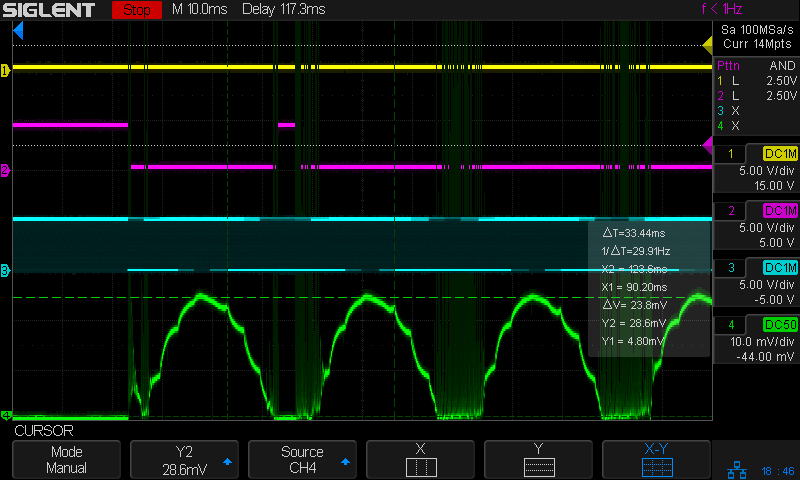
Task: Click channel 4 10.0 mV/div scale value
Action: 762,342
